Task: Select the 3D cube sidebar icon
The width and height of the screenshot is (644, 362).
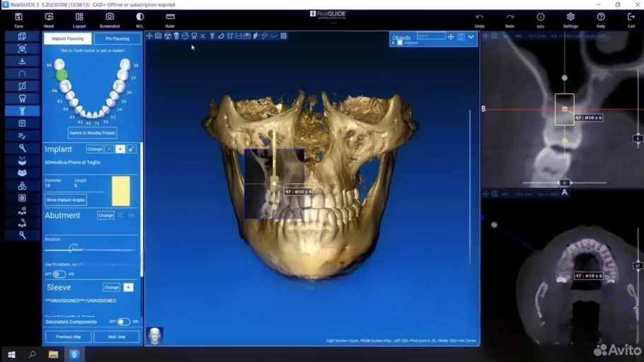Action: point(22,36)
